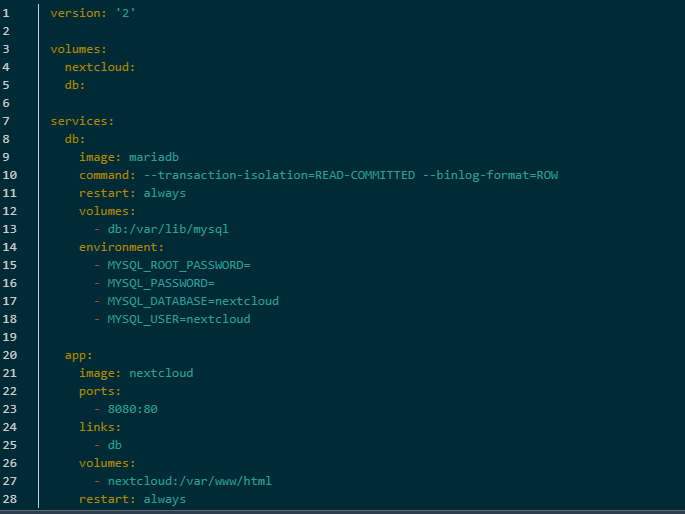Click the "MYSQL_USER=nextcloud" entry

179,319
